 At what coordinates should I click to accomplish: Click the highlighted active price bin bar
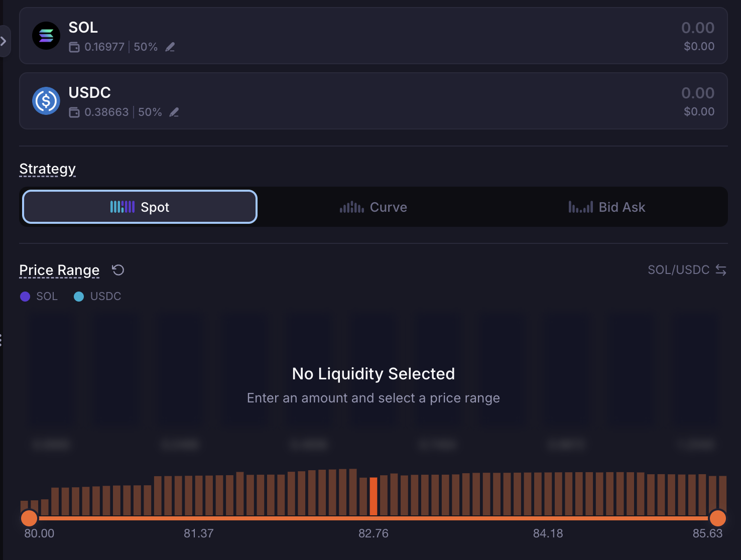coord(374,496)
